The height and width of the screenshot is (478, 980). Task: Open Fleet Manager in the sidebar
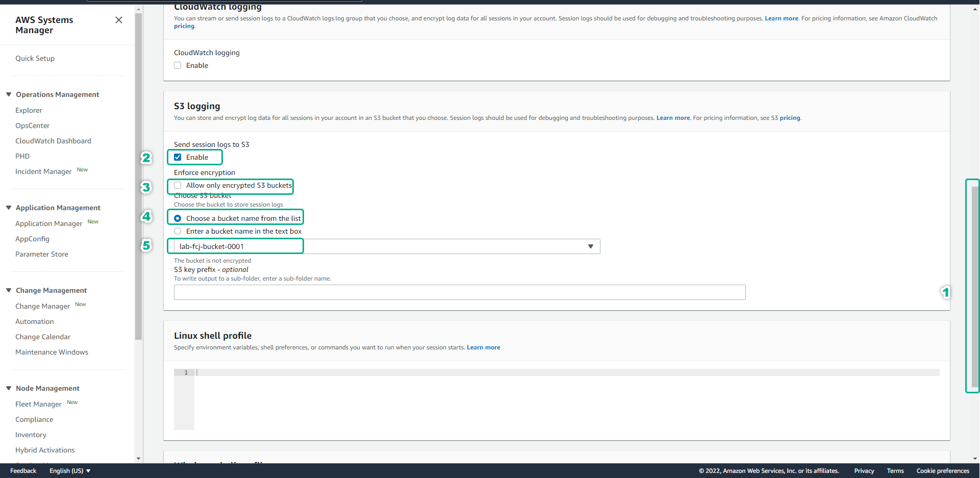coord(38,404)
